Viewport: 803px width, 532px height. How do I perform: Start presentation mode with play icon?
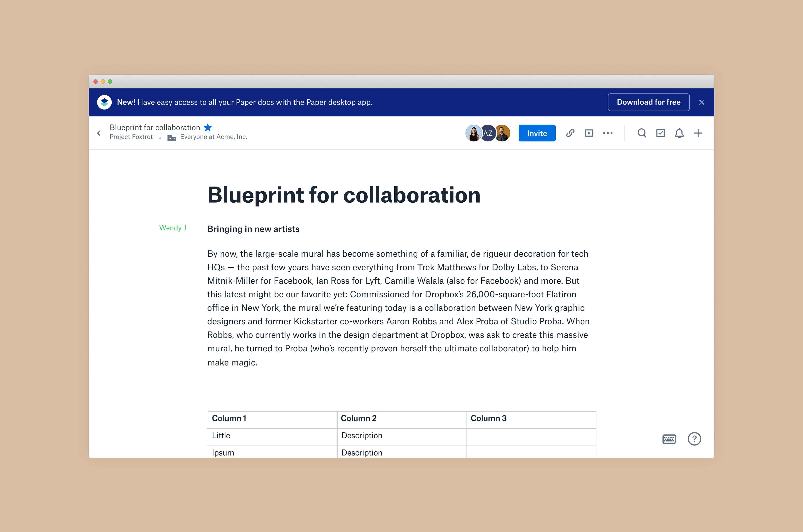pyautogui.click(x=589, y=133)
